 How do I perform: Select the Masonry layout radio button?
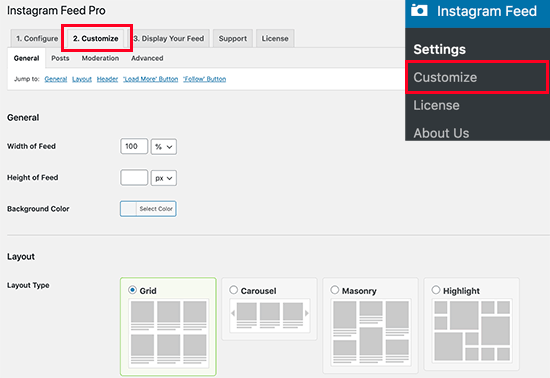click(335, 290)
